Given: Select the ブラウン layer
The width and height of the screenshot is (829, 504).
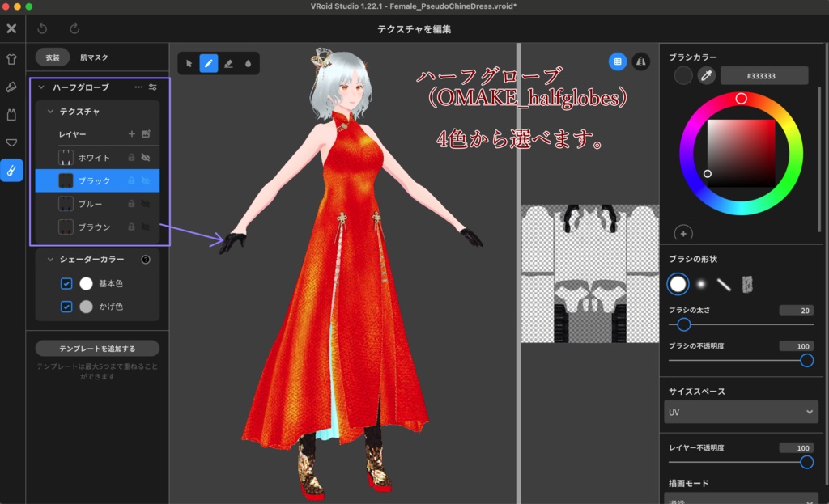Looking at the screenshot, I should point(97,227).
